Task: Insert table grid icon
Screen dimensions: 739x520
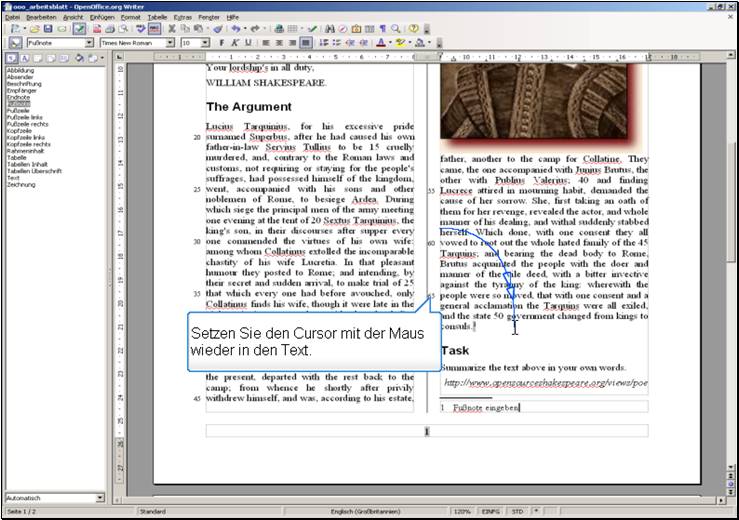Action: click(x=293, y=29)
